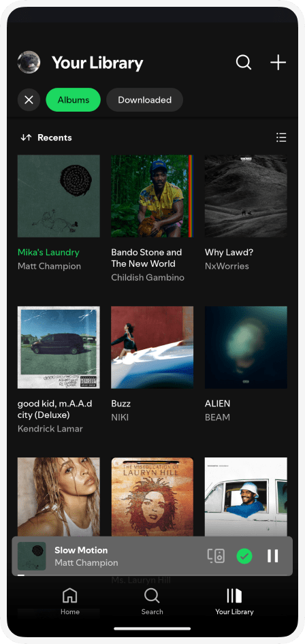Open search in Your Library header

tap(244, 63)
